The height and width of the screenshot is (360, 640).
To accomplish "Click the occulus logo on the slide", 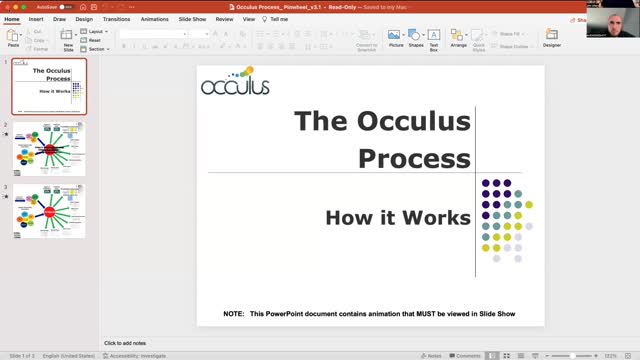I will (x=235, y=81).
